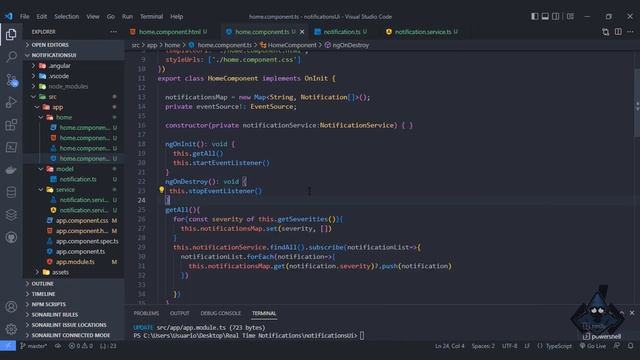Click ngOnDestroy in breadcrumb

pos(350,45)
